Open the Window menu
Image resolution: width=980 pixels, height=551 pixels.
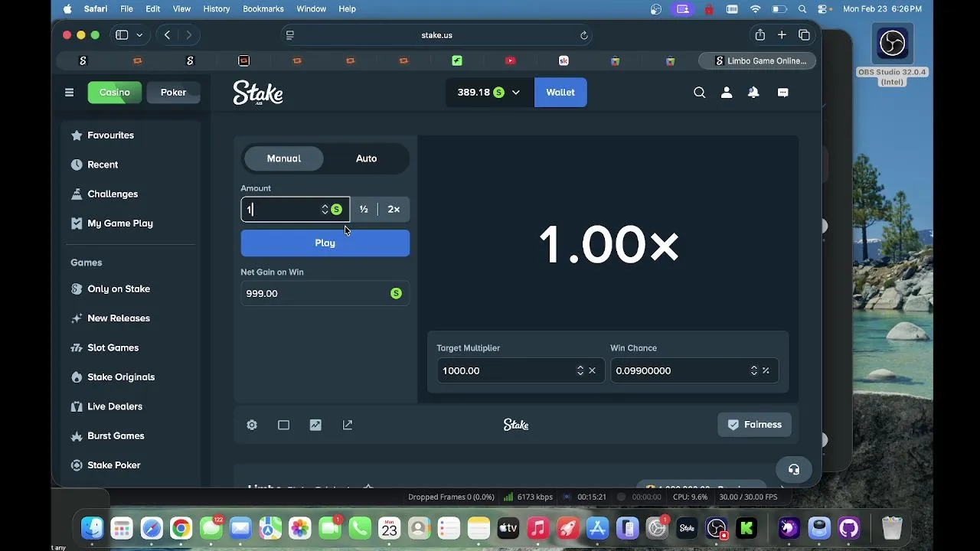[x=311, y=9]
